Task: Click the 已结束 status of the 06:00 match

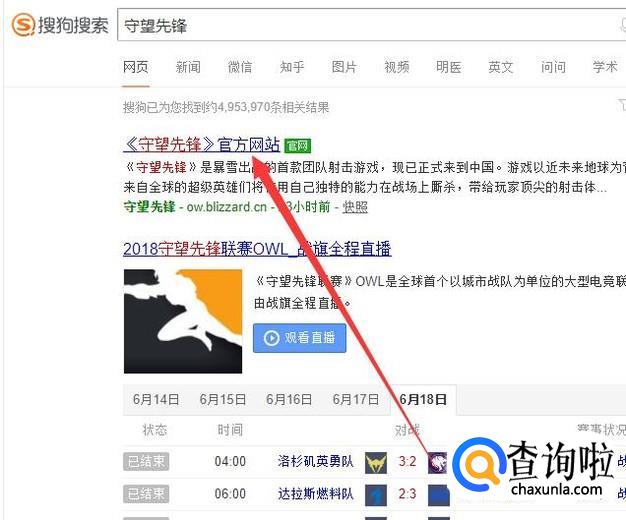Action: tap(146, 494)
